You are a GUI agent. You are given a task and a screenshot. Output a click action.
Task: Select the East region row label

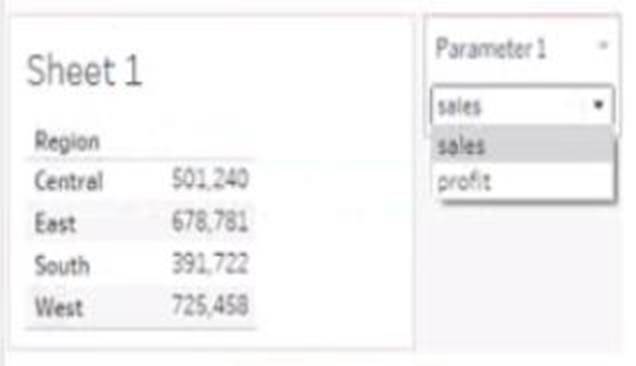(x=55, y=222)
